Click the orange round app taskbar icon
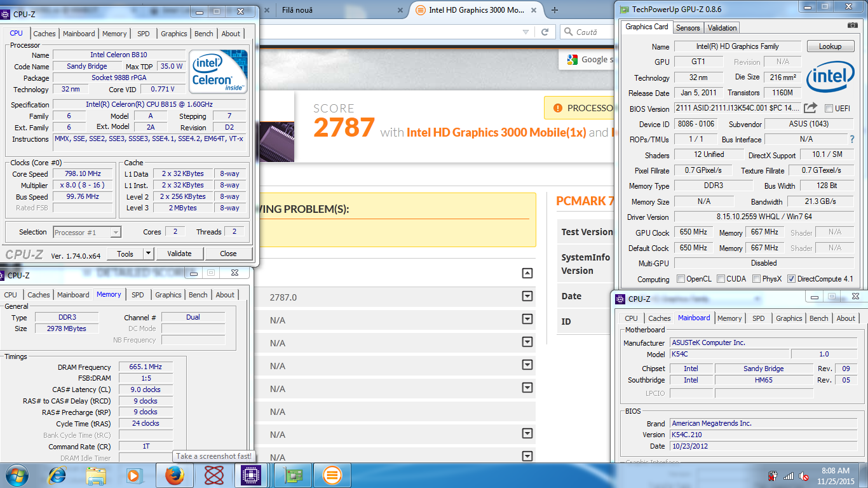The height and width of the screenshot is (488, 868). click(x=332, y=475)
